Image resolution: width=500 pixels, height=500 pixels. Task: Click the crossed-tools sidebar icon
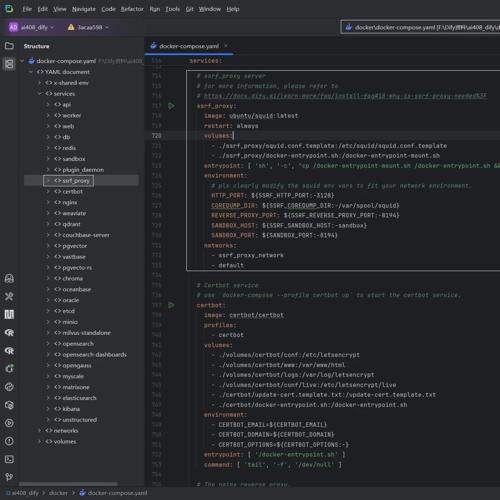point(9,296)
